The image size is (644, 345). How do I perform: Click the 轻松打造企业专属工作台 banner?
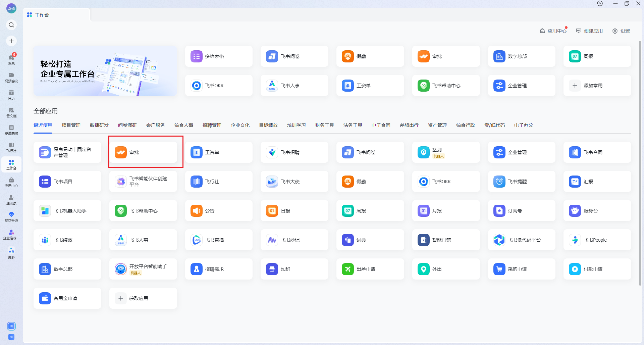point(105,71)
